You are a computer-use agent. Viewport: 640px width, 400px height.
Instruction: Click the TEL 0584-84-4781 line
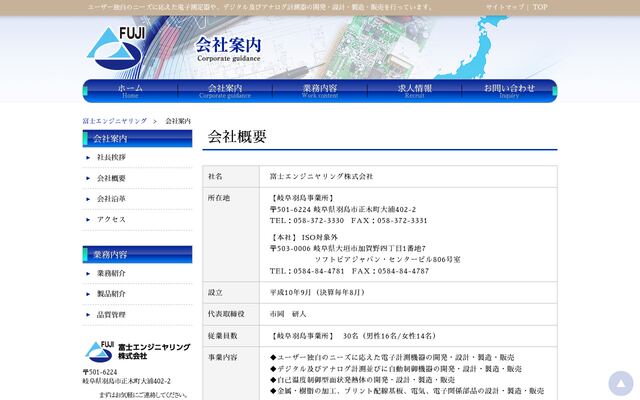tap(349, 271)
